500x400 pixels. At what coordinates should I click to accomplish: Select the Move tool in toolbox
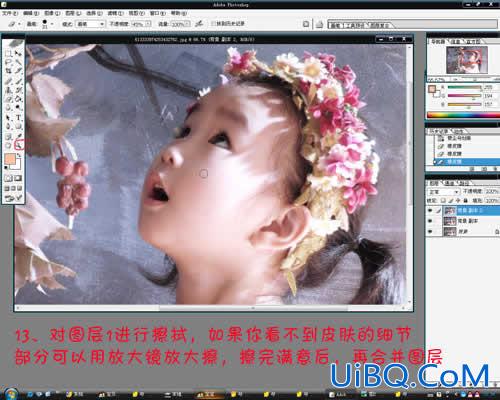[18, 53]
